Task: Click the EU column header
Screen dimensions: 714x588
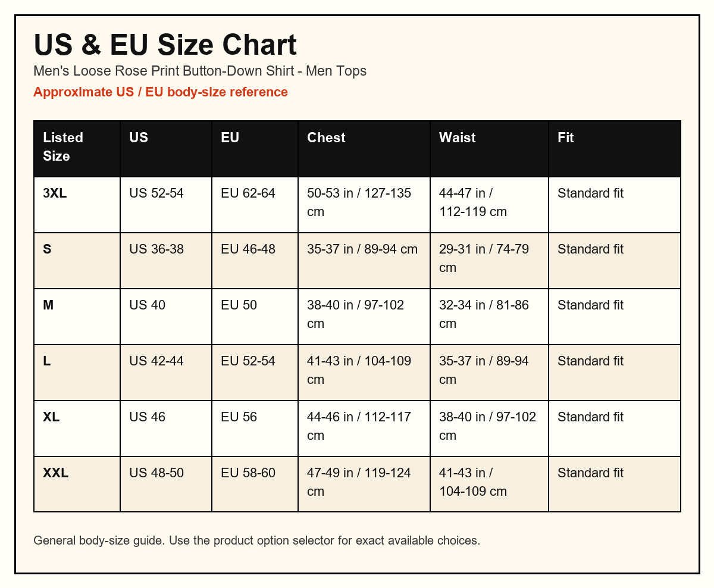Action: pyautogui.click(x=255, y=149)
